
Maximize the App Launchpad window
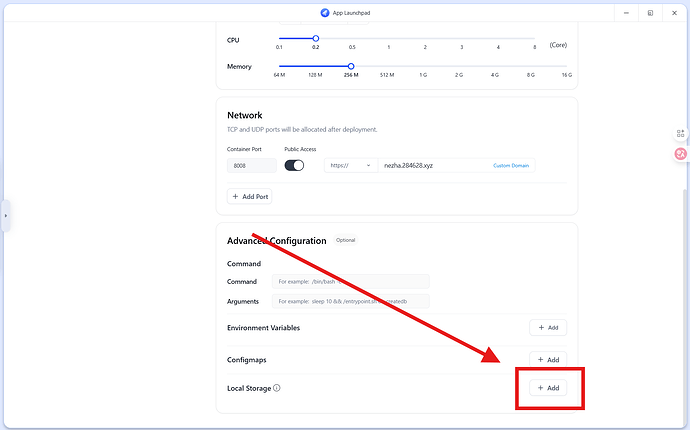click(x=650, y=13)
